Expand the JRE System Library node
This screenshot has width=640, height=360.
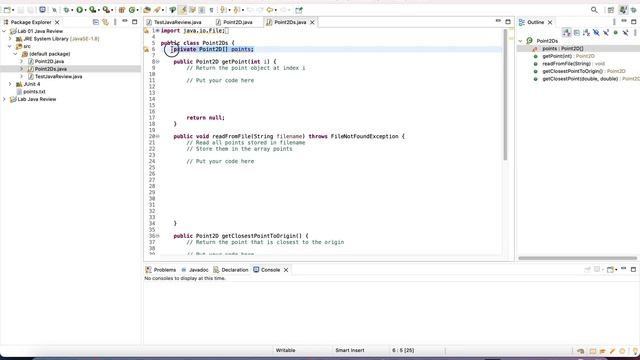coord(10,39)
